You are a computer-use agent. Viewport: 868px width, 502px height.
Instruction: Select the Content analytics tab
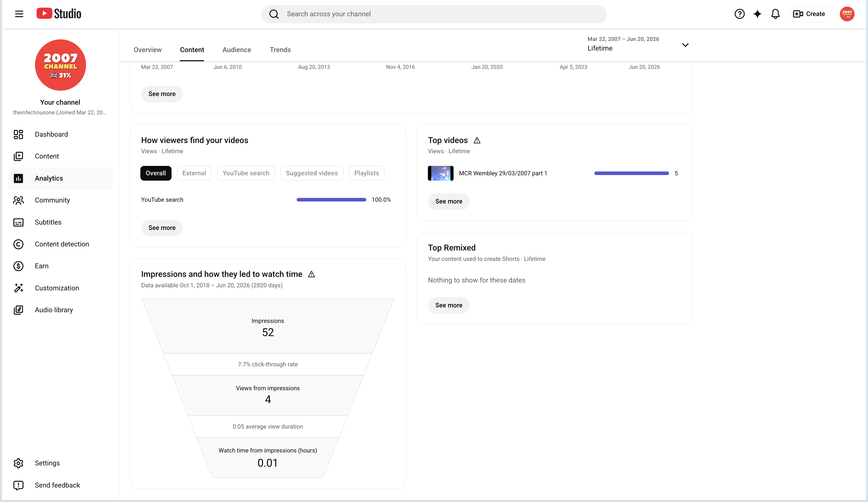(x=192, y=50)
